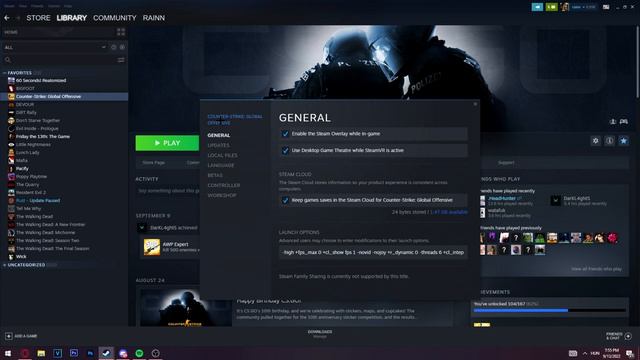
Task: Open the Windows Start menu
Action: pyautogui.click(x=8, y=353)
